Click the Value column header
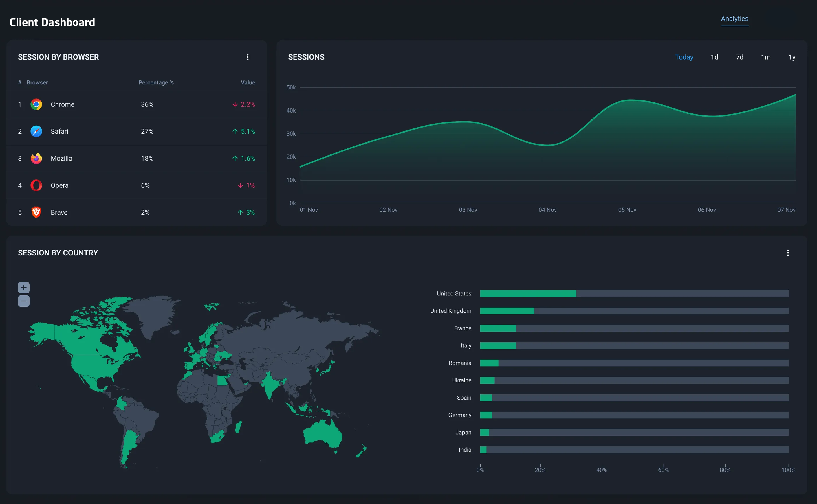Viewport: 817px width, 504px height. point(248,82)
